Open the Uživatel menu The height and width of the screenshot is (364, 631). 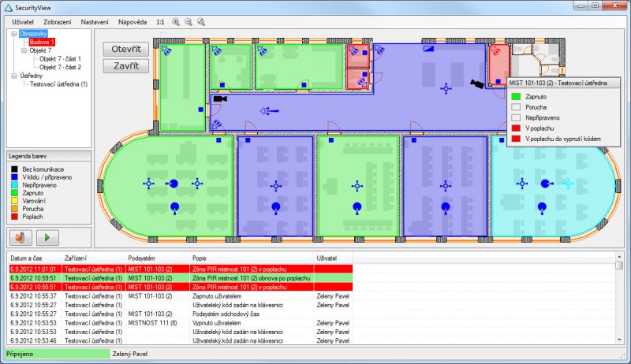(x=24, y=22)
